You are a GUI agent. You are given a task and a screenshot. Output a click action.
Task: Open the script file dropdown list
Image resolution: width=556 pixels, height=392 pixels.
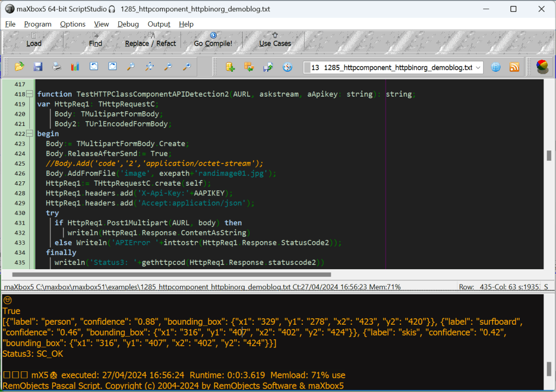(x=478, y=67)
